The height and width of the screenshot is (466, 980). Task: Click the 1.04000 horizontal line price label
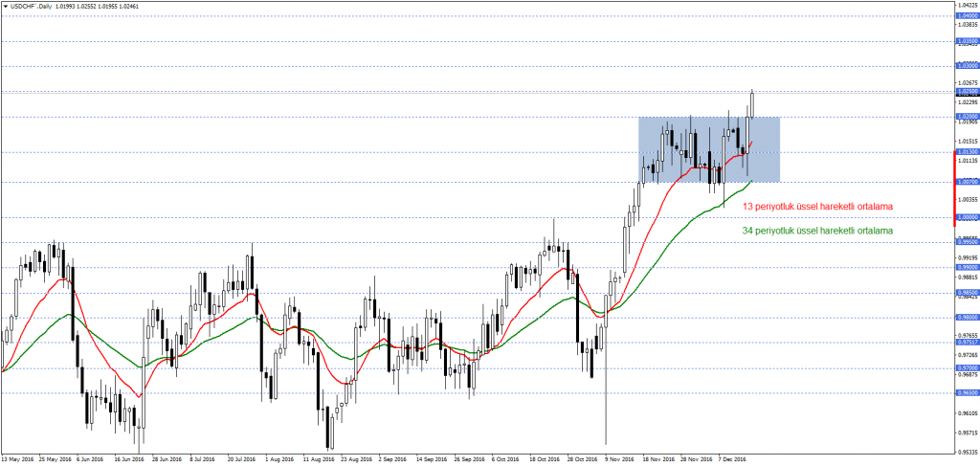[x=968, y=15]
